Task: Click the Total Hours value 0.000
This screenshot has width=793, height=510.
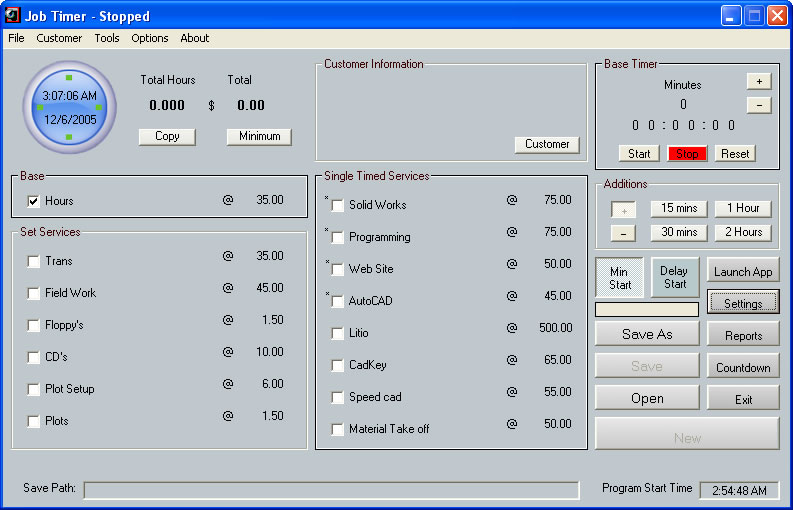Action: point(167,105)
